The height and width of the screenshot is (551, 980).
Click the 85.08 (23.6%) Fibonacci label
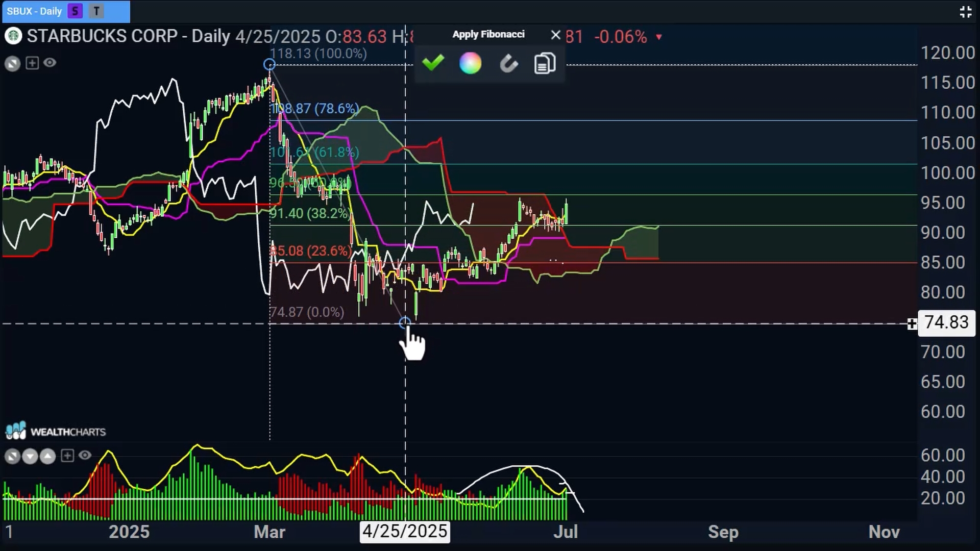311,251
